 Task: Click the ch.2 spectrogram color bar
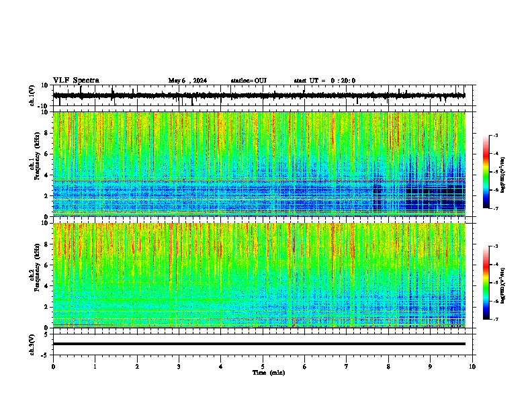pyautogui.click(x=486, y=283)
